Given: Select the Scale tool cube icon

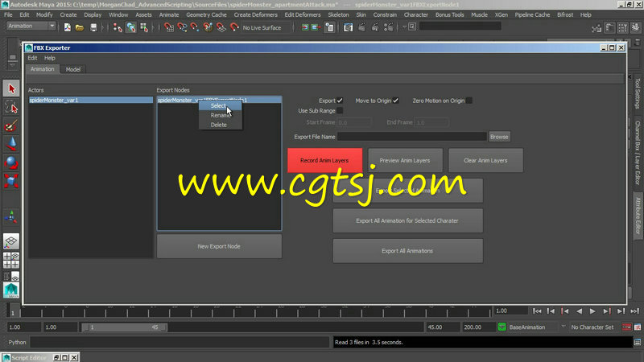Looking at the screenshot, I should (11, 181).
